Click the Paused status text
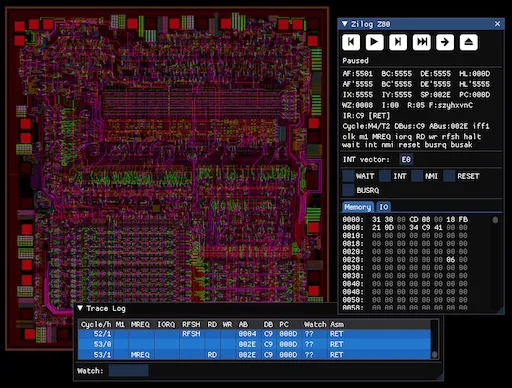 [355, 61]
